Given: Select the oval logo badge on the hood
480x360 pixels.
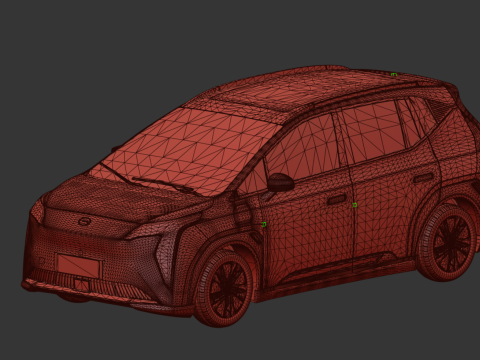Looking at the screenshot, I should click(x=85, y=221).
